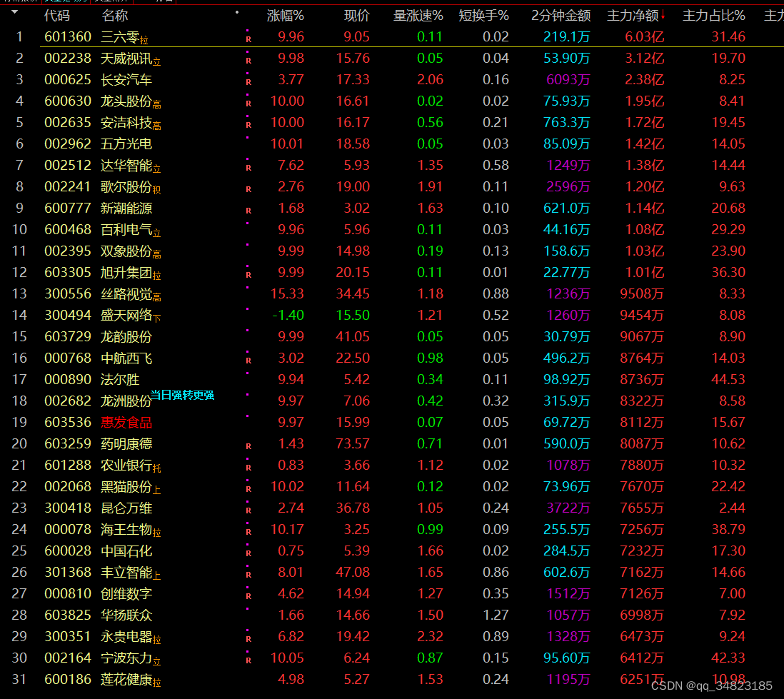This screenshot has height=699, width=784.
Task: Click the R margin icon in 达华智能 row
Action: tap(248, 168)
